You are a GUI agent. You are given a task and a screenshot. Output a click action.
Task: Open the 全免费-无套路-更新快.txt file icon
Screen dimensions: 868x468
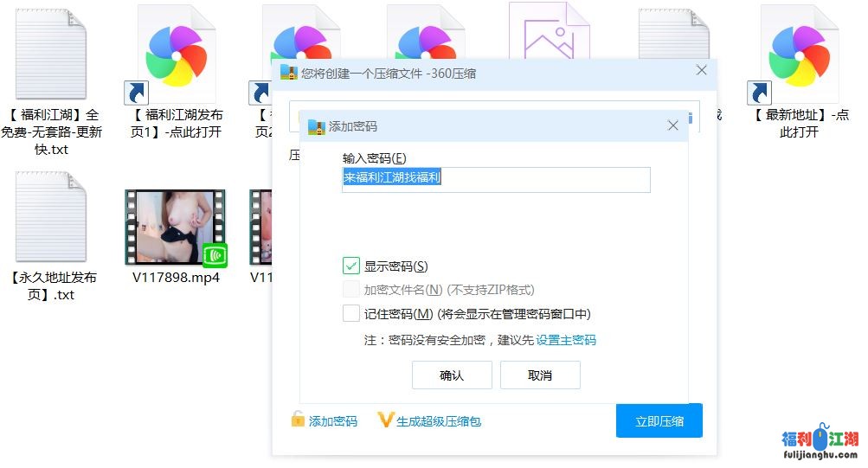50,54
